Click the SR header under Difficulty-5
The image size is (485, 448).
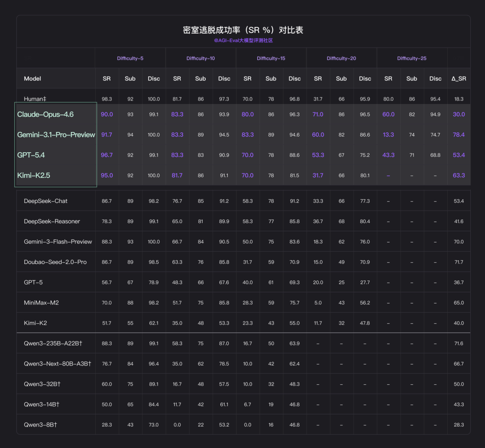coord(107,79)
